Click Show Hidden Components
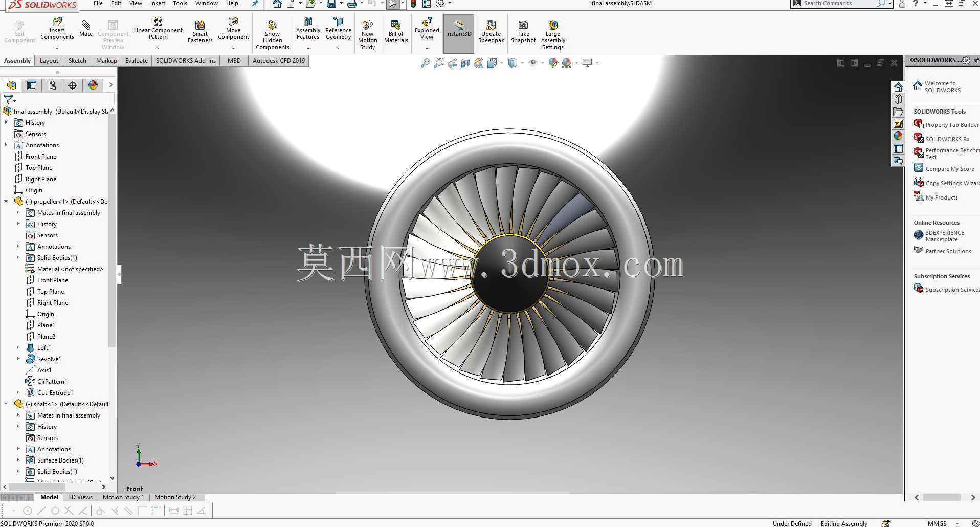 (273, 35)
